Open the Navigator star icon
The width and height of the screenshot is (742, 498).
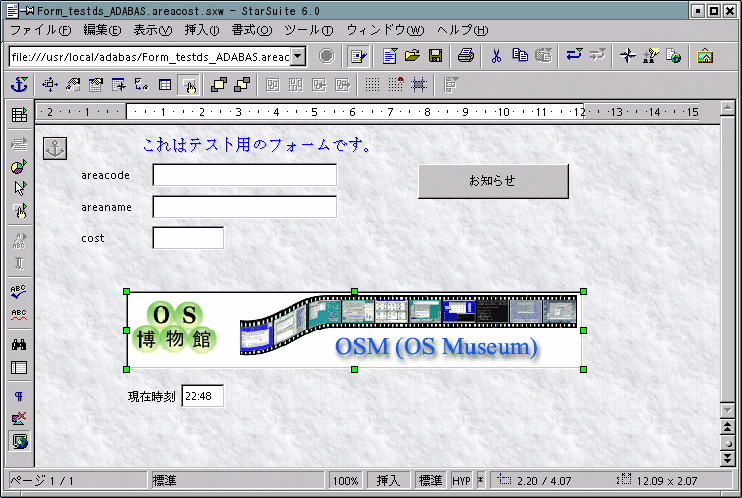[627, 56]
